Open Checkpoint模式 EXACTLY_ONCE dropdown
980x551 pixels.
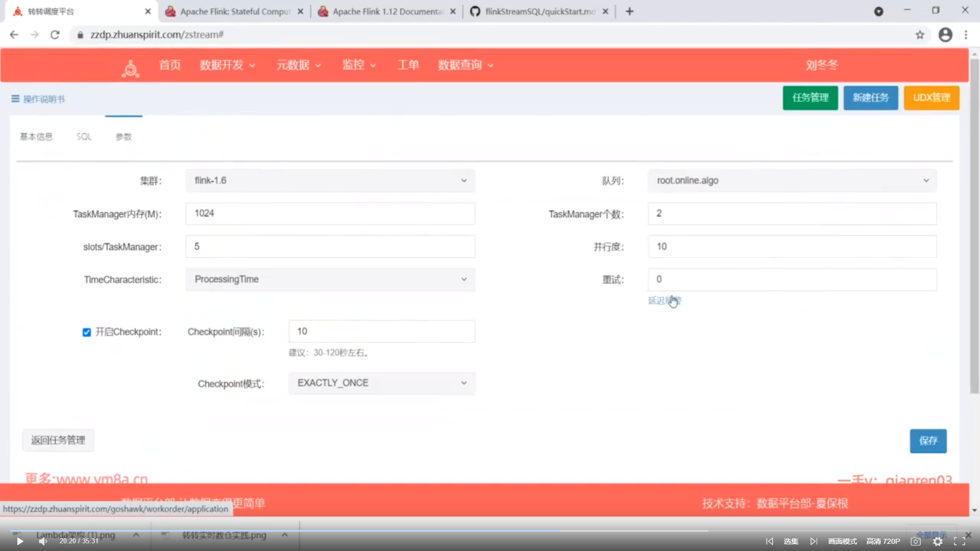click(382, 383)
